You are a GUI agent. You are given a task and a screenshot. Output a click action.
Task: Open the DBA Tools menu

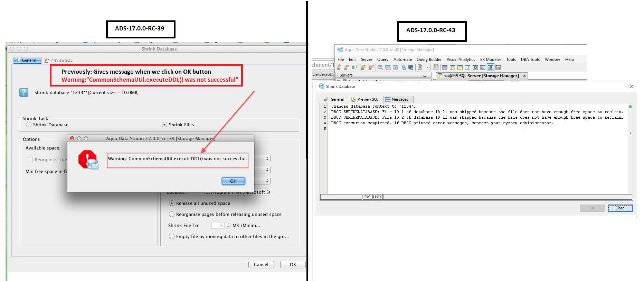[x=530, y=60]
